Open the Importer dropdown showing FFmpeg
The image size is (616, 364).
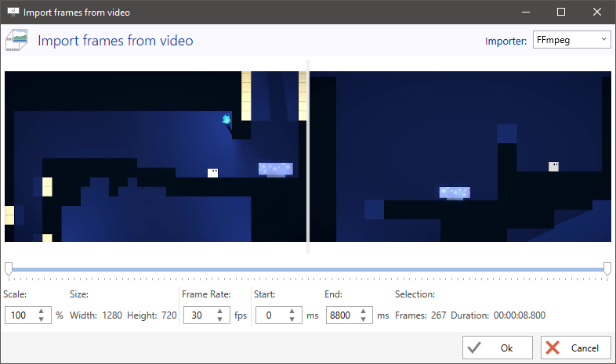point(571,40)
